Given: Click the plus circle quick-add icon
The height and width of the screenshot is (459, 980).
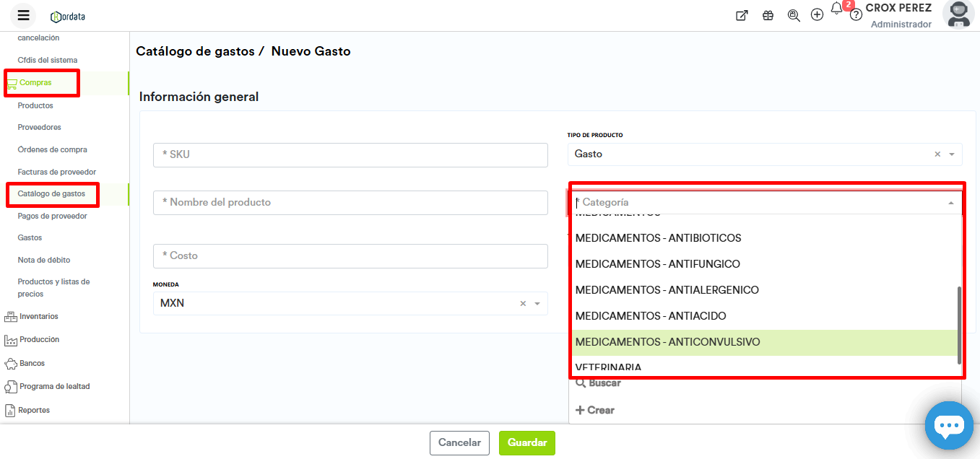Looking at the screenshot, I should pyautogui.click(x=817, y=15).
